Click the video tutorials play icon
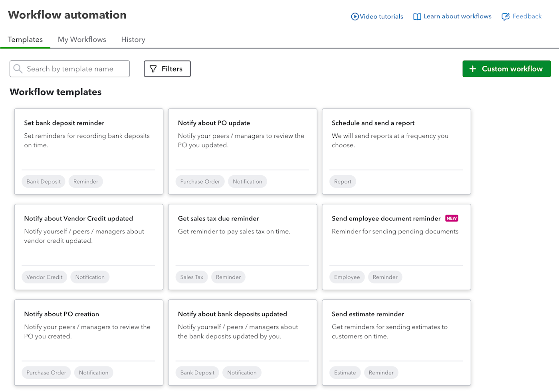The height and width of the screenshot is (392, 559). click(355, 17)
